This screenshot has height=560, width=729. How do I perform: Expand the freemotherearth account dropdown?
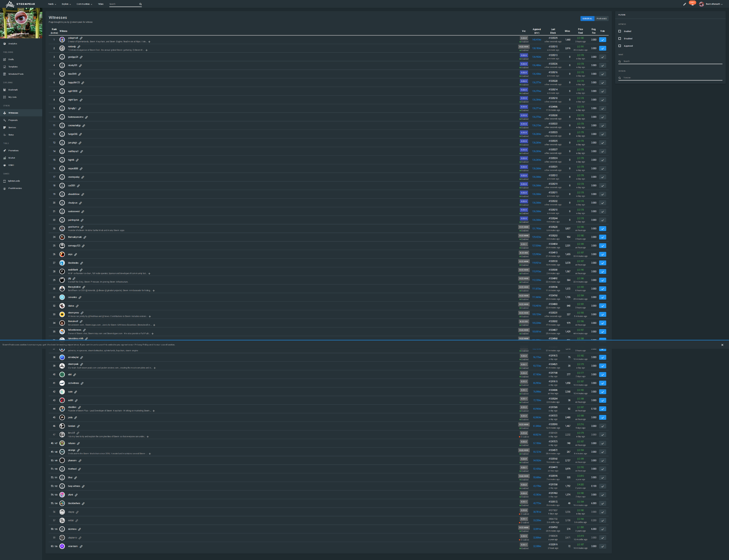(714, 4)
